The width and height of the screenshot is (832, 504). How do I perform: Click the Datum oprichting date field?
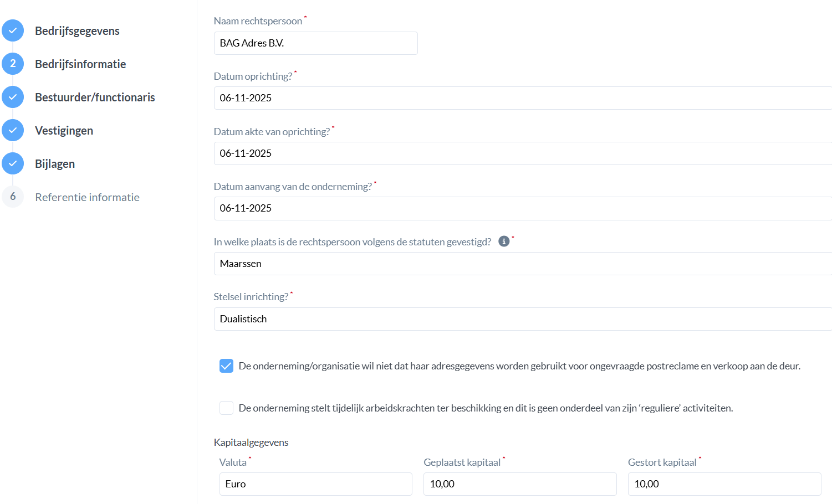tap(522, 98)
